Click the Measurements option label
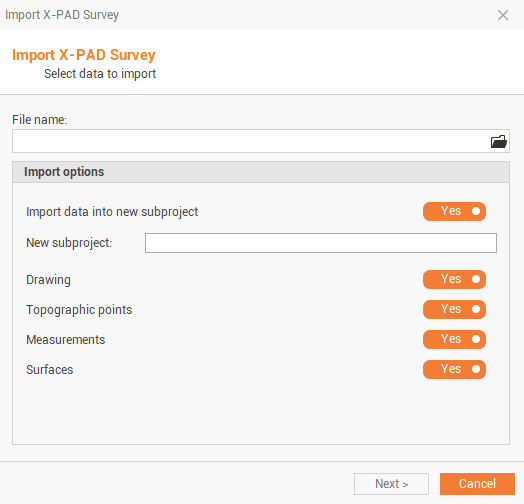Viewport: 524px width, 504px height. tap(66, 340)
